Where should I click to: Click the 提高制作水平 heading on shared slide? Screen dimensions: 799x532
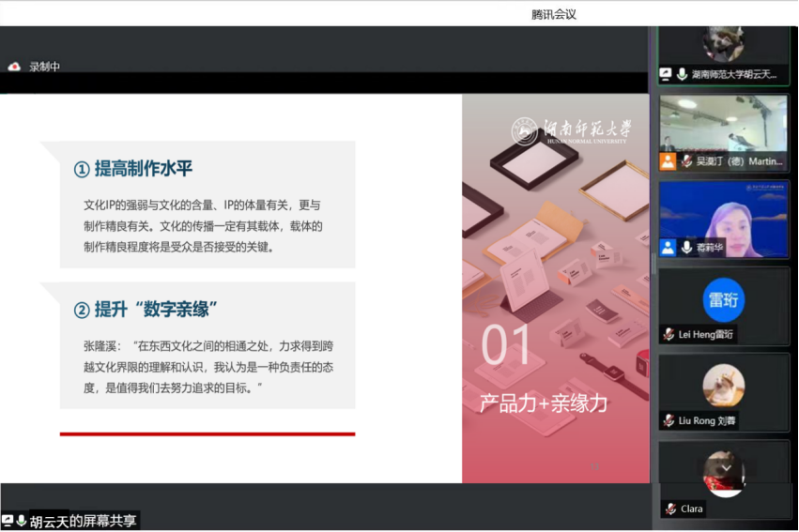coord(143,169)
